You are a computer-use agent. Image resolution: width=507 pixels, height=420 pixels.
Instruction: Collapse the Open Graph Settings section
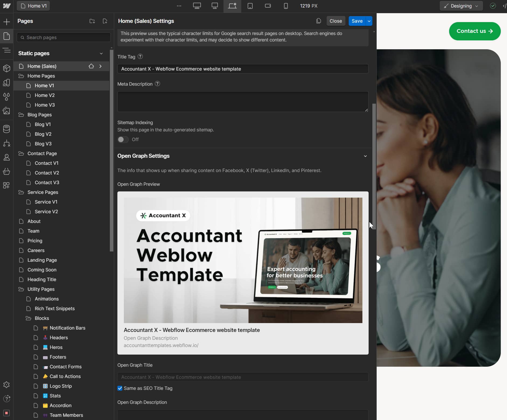click(x=365, y=156)
